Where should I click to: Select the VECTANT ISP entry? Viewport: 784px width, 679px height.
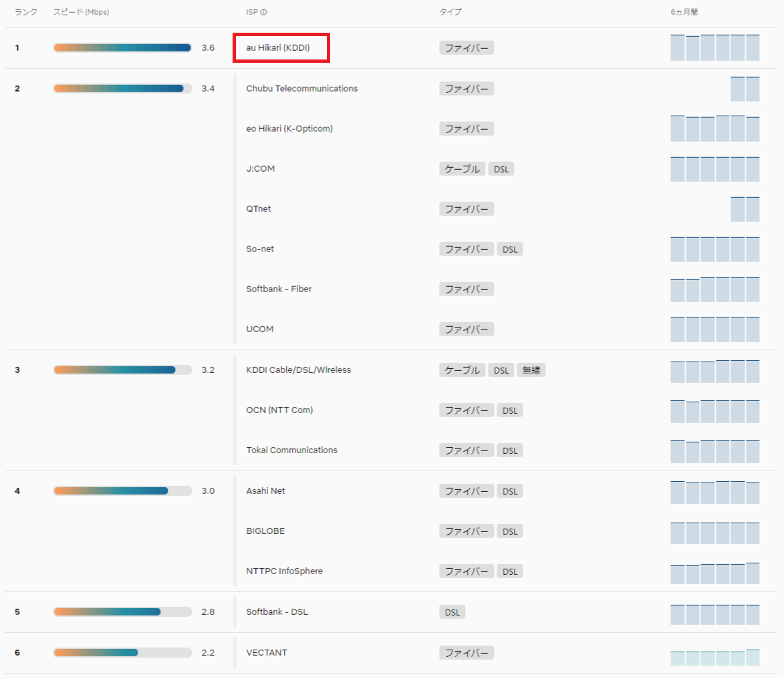point(267,652)
